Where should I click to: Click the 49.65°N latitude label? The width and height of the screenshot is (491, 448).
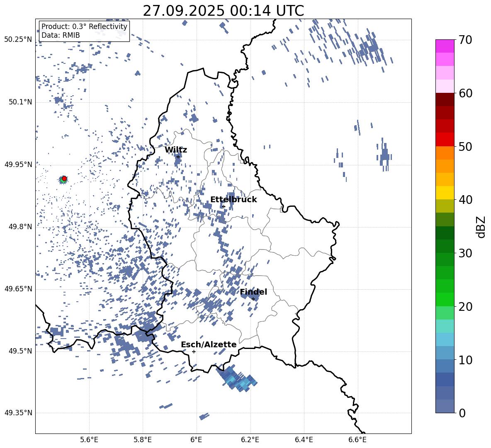pyautogui.click(x=18, y=288)
